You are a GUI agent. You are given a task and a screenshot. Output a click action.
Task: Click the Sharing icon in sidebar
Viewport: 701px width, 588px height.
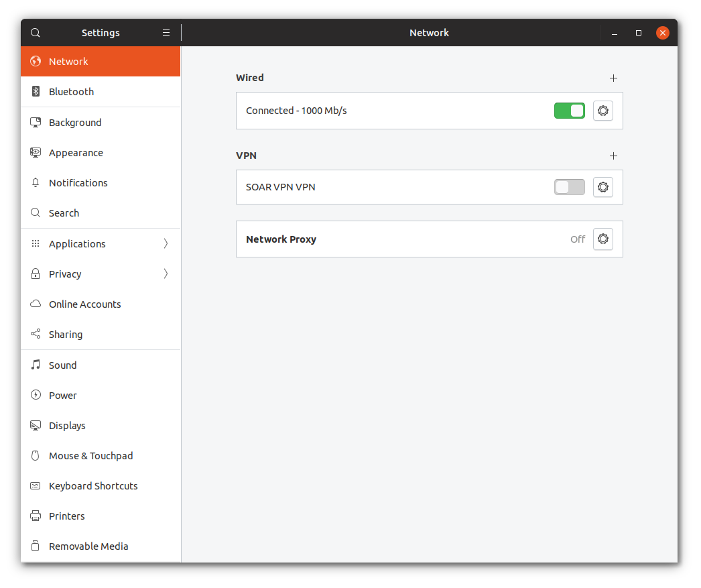click(x=36, y=334)
